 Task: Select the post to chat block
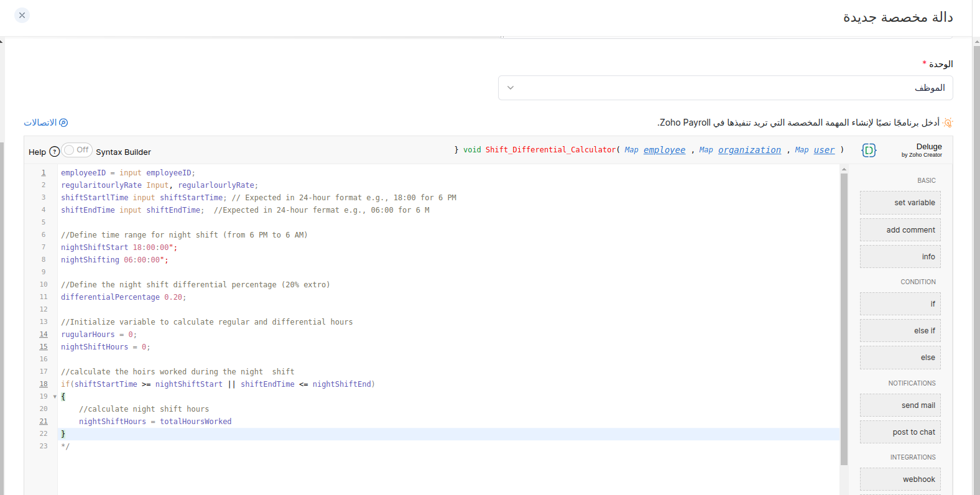point(900,432)
